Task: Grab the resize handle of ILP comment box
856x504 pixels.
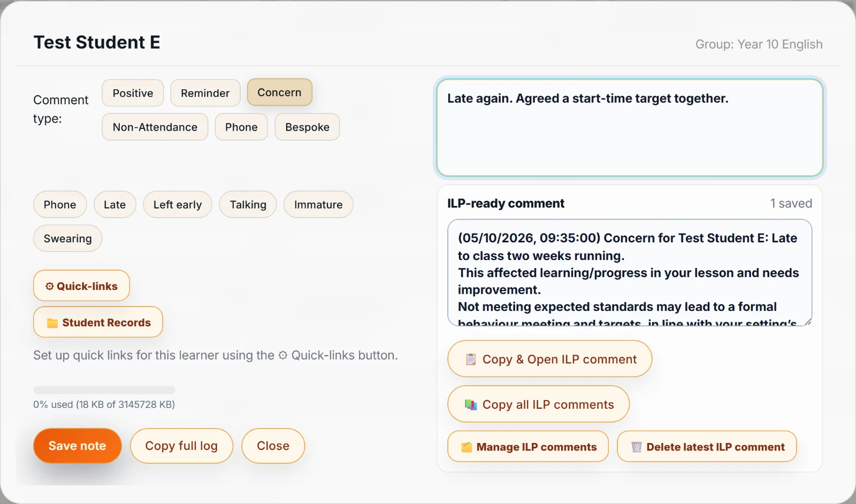Action: (808, 322)
